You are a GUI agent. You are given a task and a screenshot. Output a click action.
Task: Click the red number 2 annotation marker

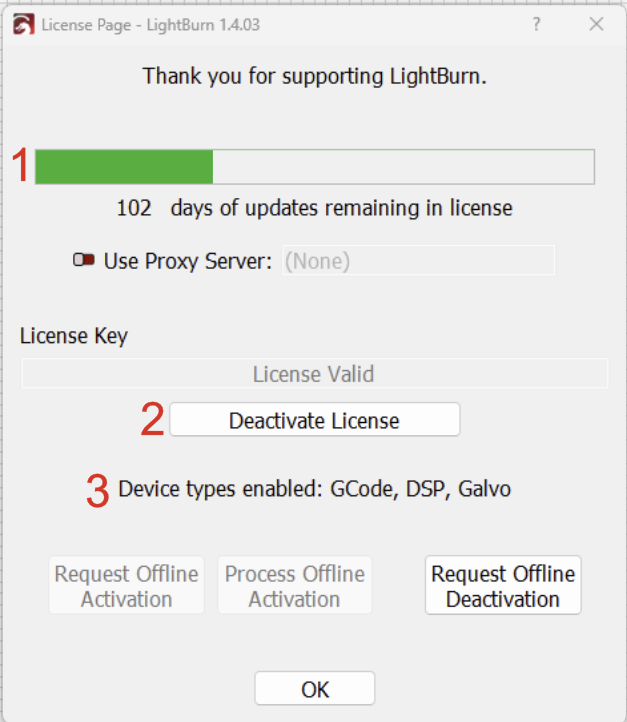click(152, 419)
